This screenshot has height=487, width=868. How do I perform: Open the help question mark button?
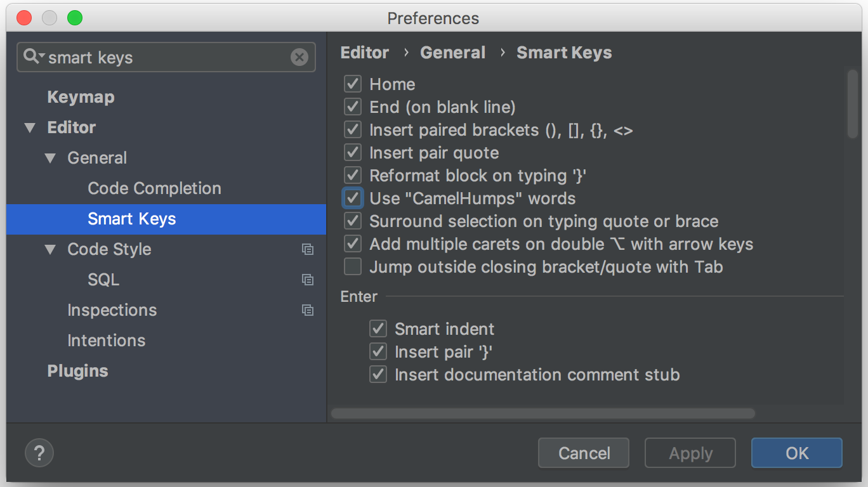click(39, 453)
